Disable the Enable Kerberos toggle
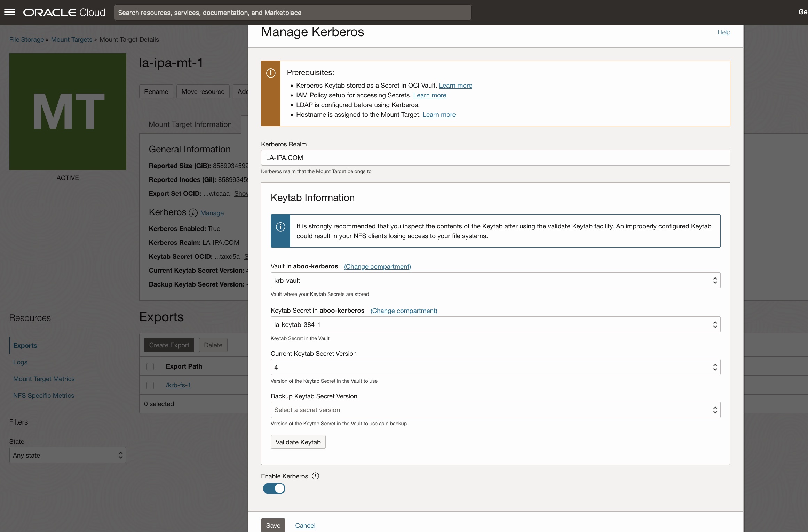Screen dimensions: 808x532 (274, 489)
